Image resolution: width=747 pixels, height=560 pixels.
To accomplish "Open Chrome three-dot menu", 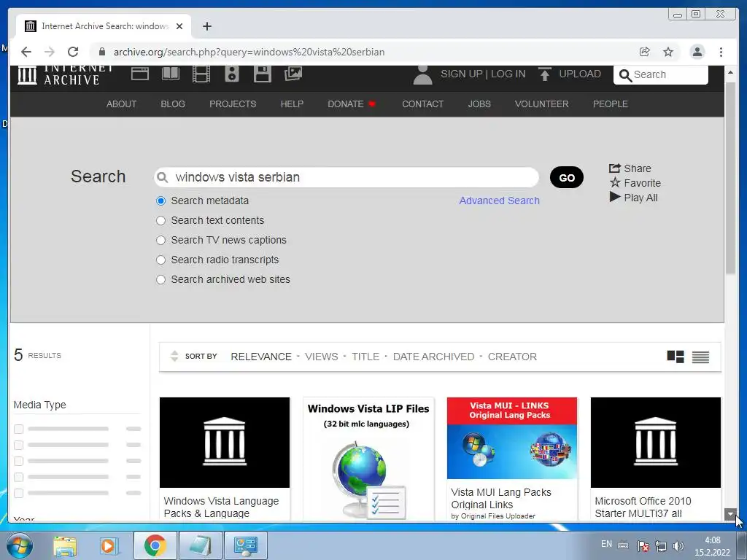I will (721, 52).
